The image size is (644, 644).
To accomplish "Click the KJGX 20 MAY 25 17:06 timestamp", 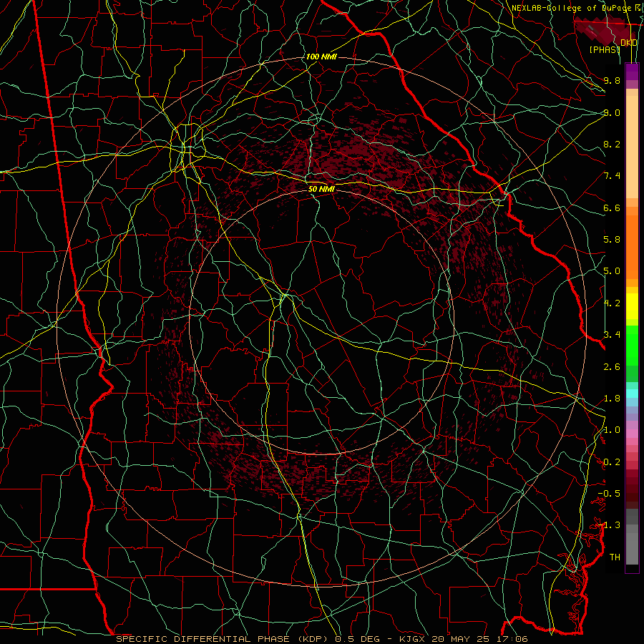I will (465, 639).
